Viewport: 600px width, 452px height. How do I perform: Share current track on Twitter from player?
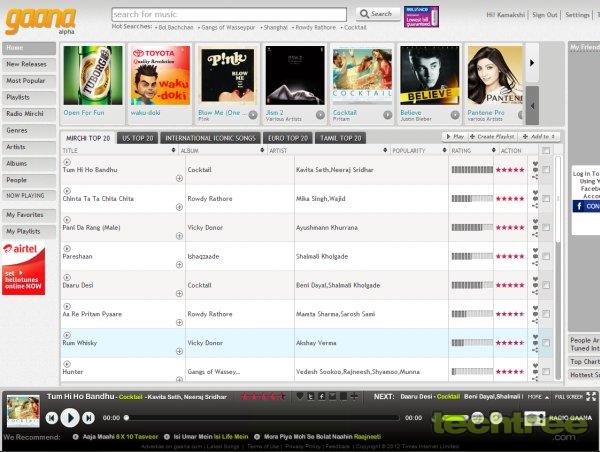[x=311, y=397]
